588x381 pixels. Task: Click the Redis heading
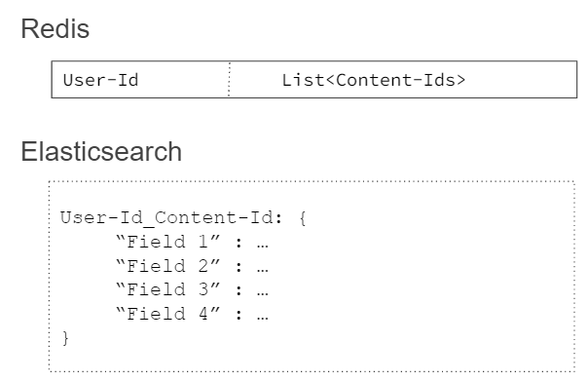tap(55, 28)
